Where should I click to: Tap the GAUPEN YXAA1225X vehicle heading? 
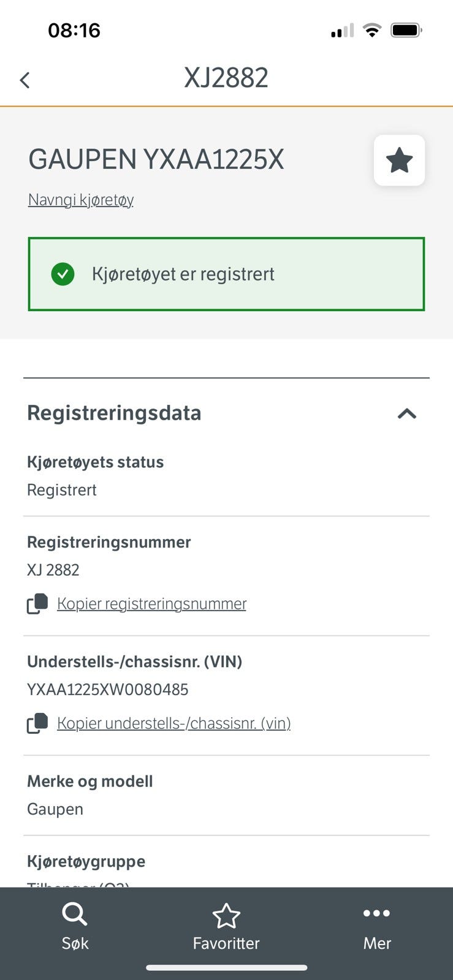pyautogui.click(x=156, y=159)
